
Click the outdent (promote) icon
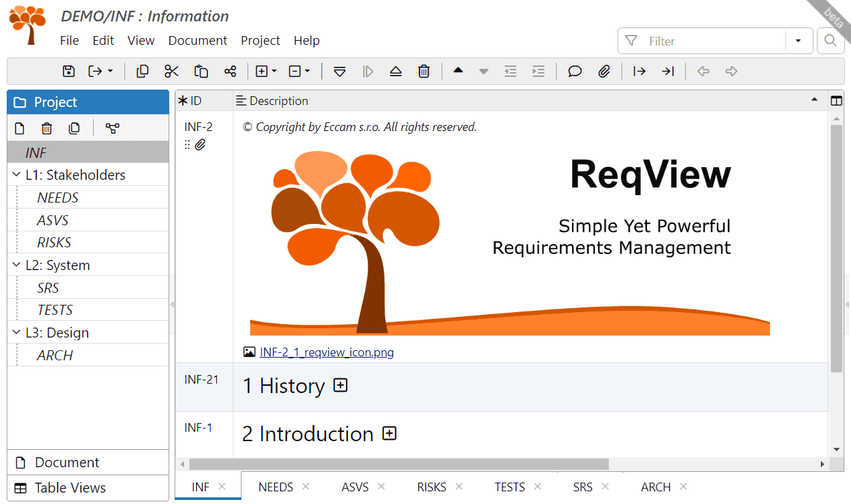[510, 71]
